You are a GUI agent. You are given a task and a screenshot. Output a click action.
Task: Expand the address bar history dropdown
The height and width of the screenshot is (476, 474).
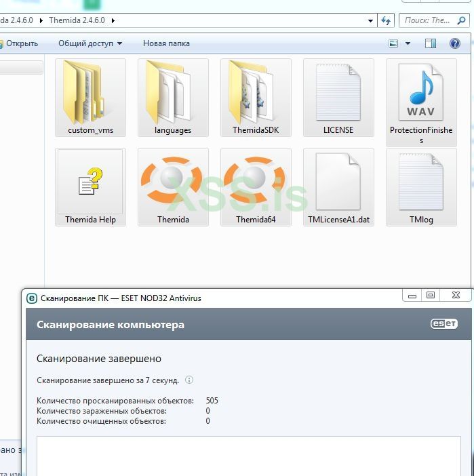pos(370,20)
